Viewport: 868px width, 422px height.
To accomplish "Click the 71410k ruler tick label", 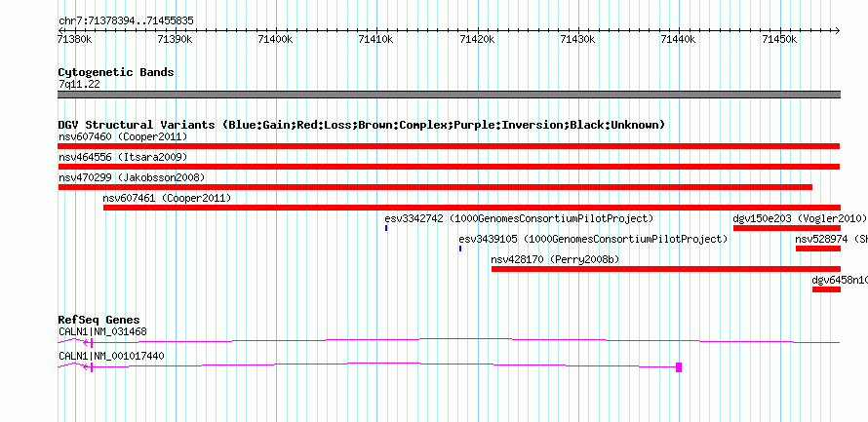I will click(x=375, y=39).
